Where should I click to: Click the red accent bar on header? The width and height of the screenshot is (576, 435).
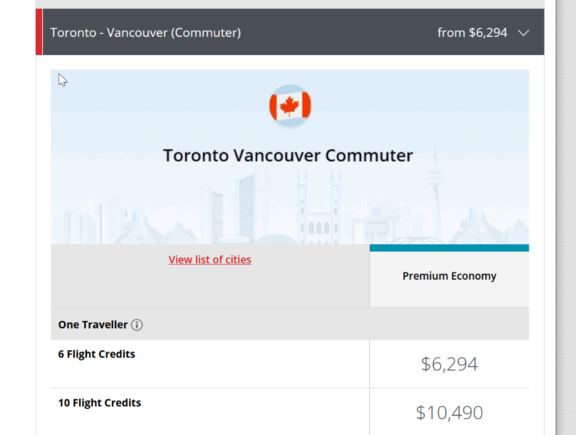tap(39, 32)
